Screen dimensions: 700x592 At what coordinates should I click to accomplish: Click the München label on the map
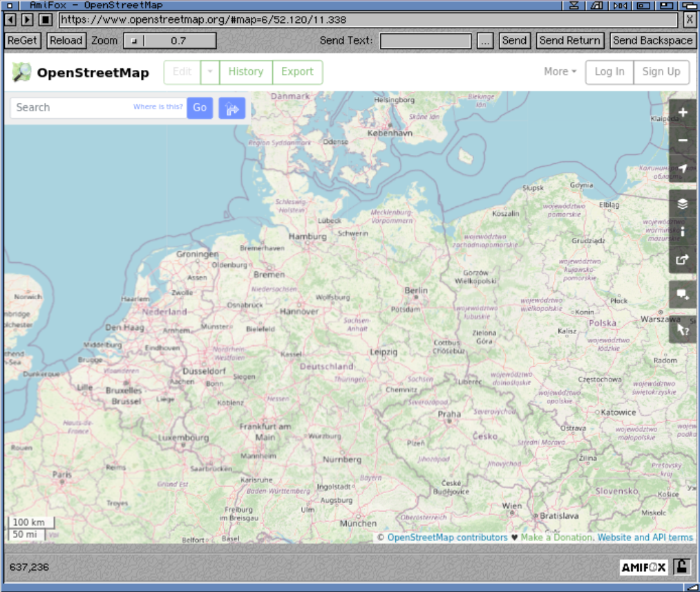[x=358, y=524]
